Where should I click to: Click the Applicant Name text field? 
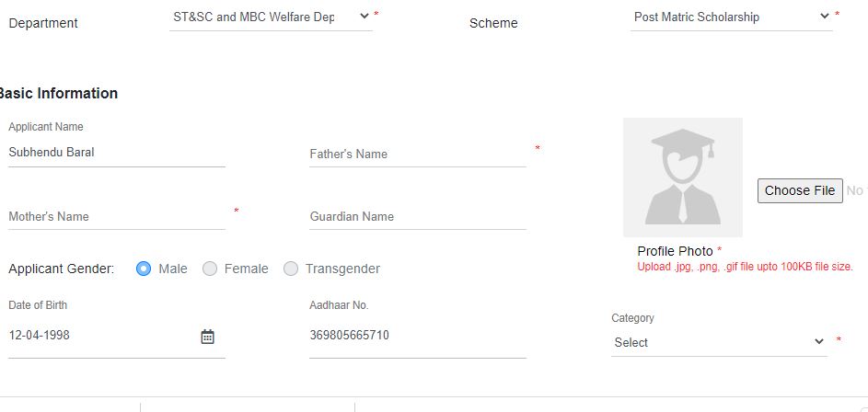(x=116, y=153)
